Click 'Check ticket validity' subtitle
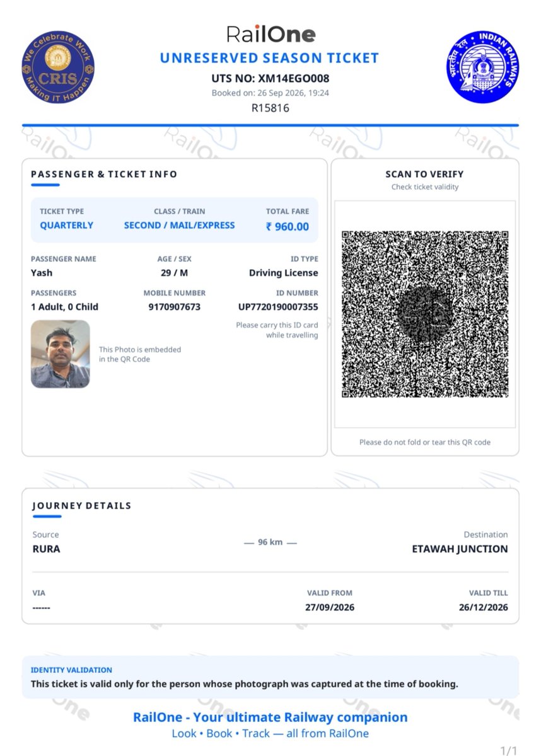Viewport: 541px width, 756px height. point(425,187)
